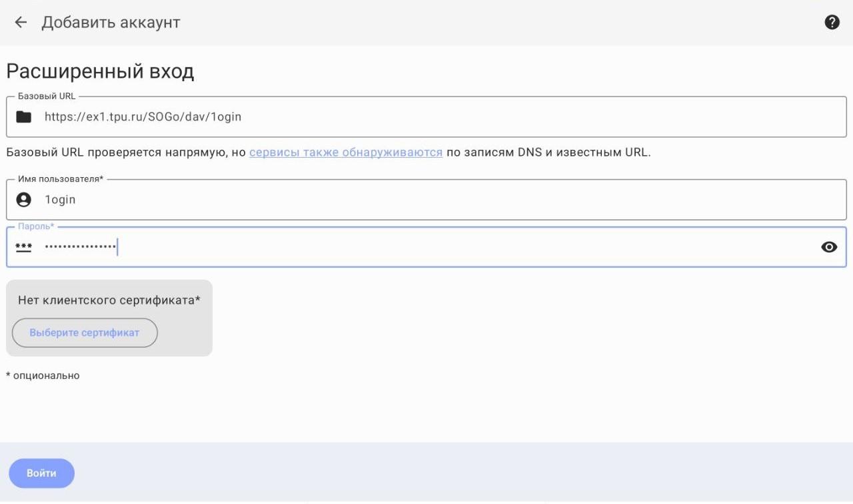
Task: Click into the username field containing '1ogin'
Action: 60,200
